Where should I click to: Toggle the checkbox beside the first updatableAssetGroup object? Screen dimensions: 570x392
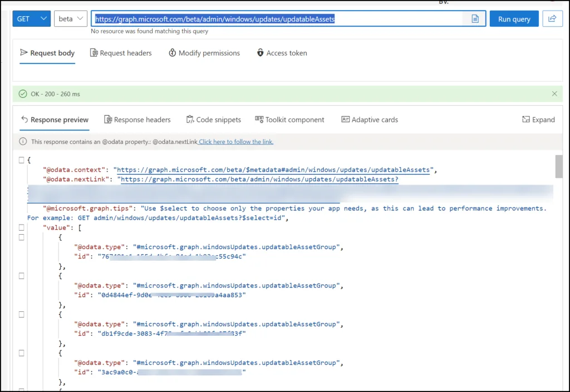click(22, 237)
